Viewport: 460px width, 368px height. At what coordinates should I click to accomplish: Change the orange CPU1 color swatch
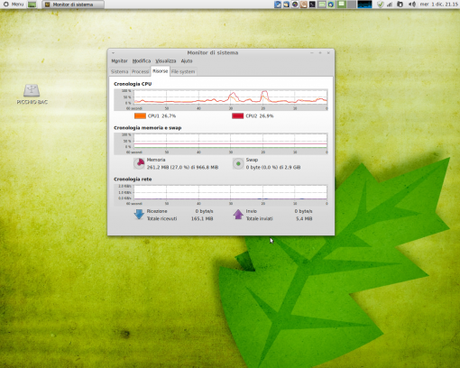click(140, 116)
